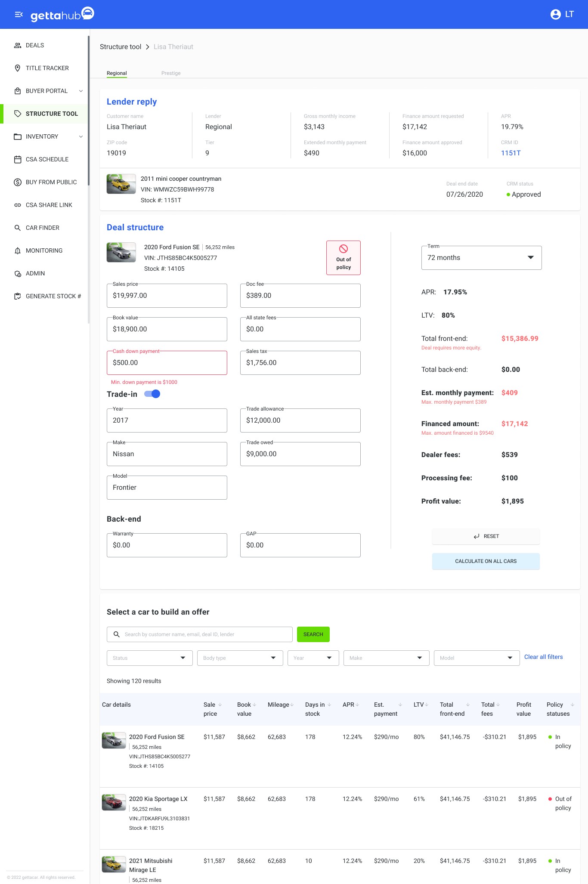Edit the Book value field

pos(167,329)
